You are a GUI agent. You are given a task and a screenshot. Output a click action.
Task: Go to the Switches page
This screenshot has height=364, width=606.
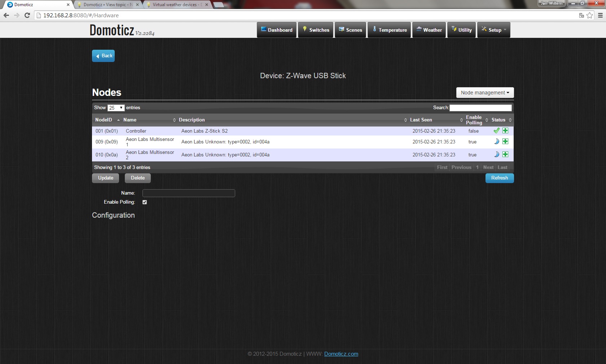(316, 30)
